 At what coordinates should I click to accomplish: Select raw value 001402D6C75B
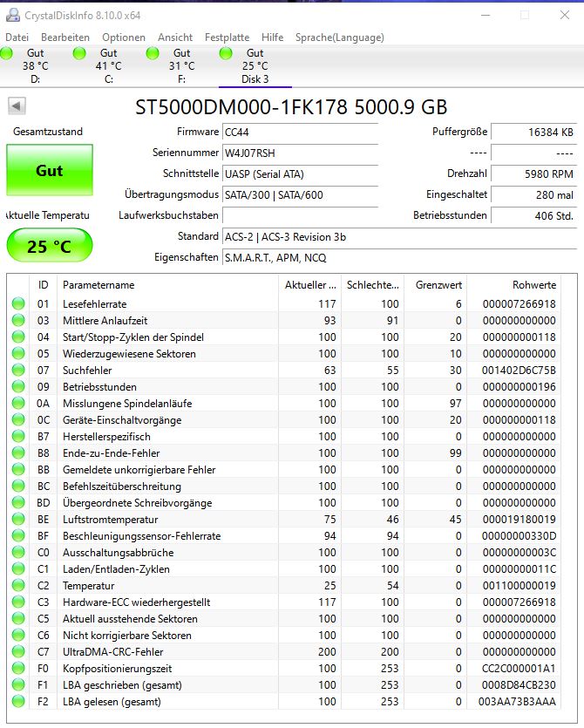tap(519, 370)
